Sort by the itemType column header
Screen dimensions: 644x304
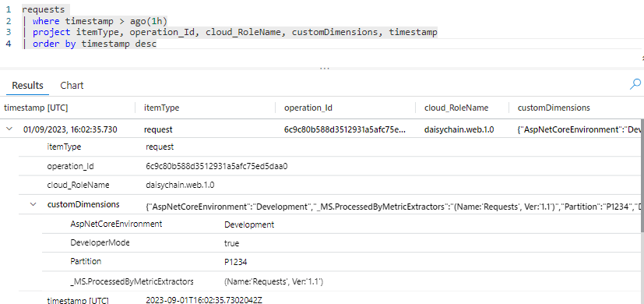coord(161,108)
